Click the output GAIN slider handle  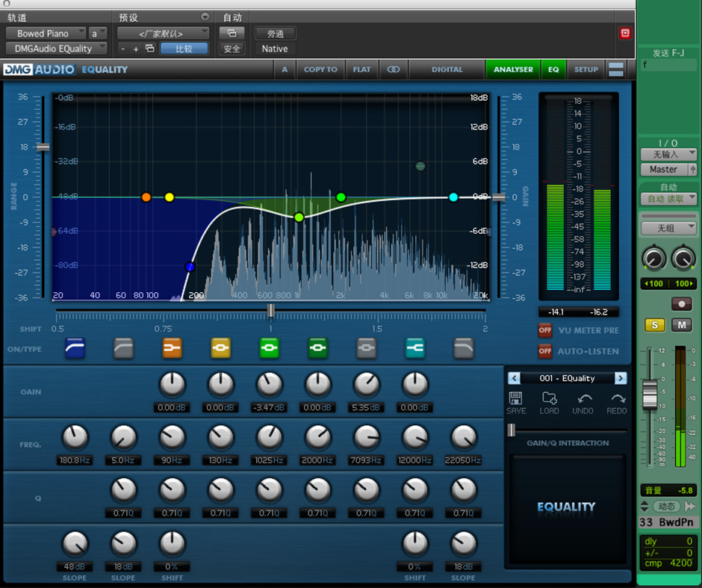click(x=498, y=197)
